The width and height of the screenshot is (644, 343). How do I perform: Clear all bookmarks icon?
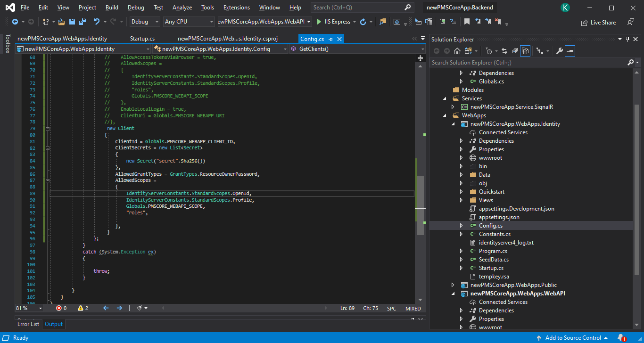tap(498, 22)
